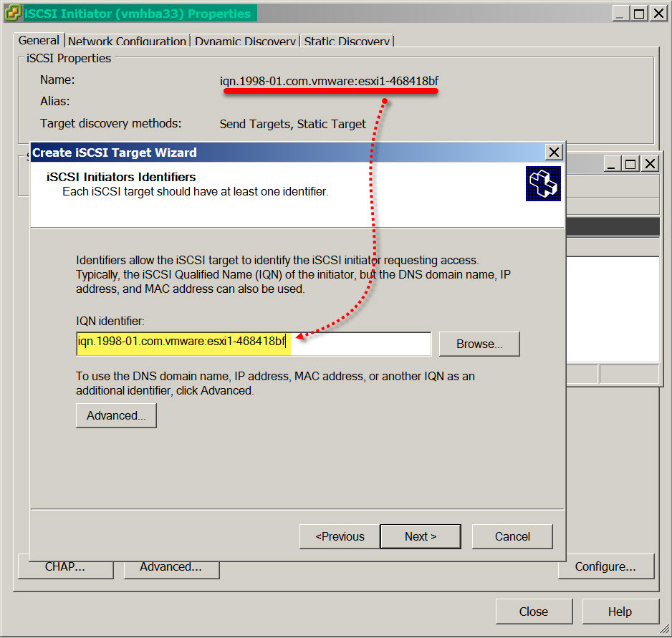This screenshot has width=672, height=638.
Task: Minimize the background window behind the wizard
Action: pyautogui.click(x=612, y=164)
